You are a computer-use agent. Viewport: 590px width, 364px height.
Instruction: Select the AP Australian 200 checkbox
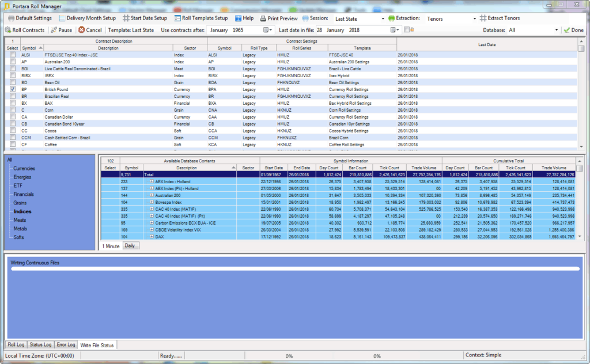point(13,62)
